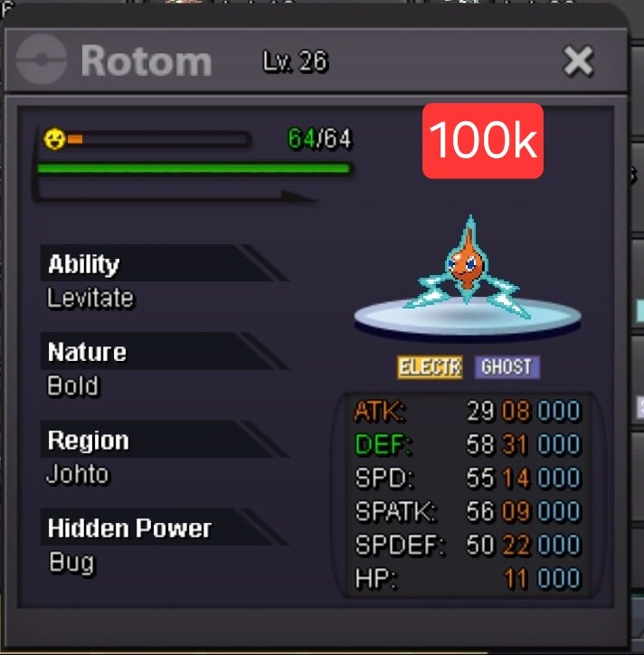This screenshot has height=655, width=644.
Task: Click the Levitate ability text
Action: tap(90, 299)
